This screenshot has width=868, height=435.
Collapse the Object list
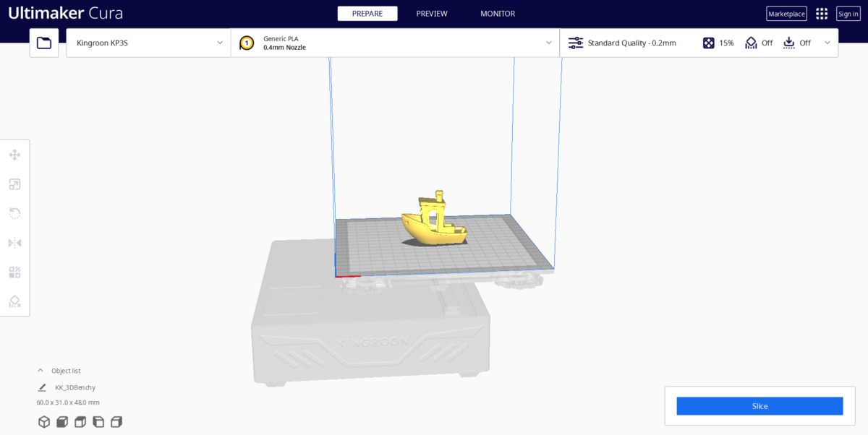click(x=41, y=371)
